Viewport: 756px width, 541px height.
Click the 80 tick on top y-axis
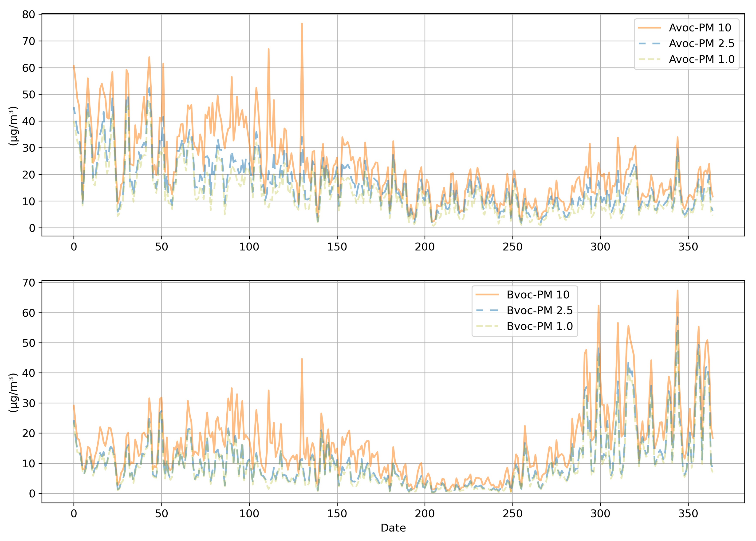coord(29,14)
